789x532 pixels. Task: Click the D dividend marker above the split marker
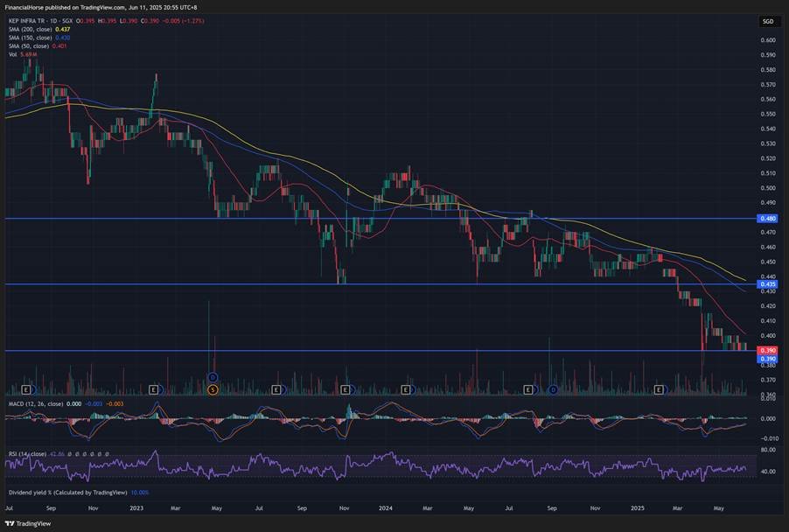(213, 377)
